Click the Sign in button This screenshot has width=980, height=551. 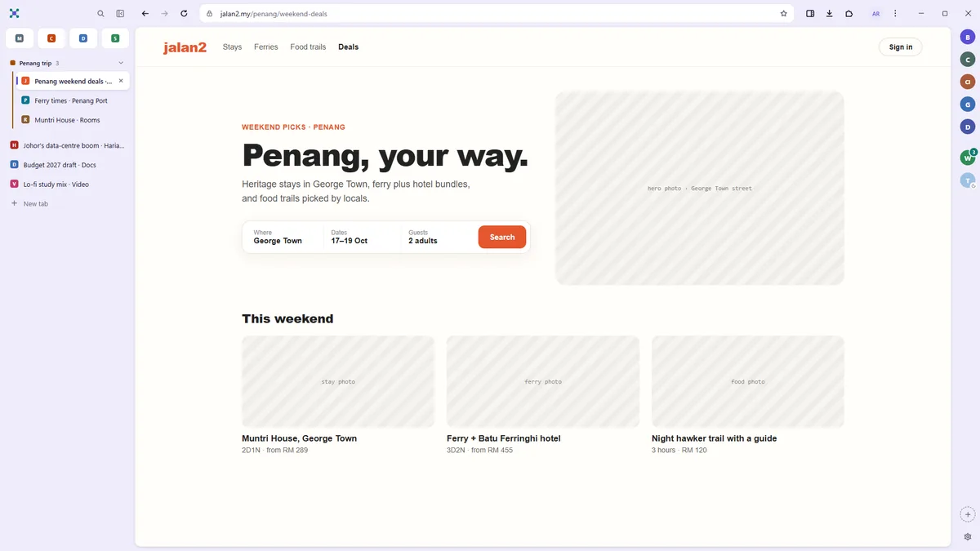[x=901, y=47]
